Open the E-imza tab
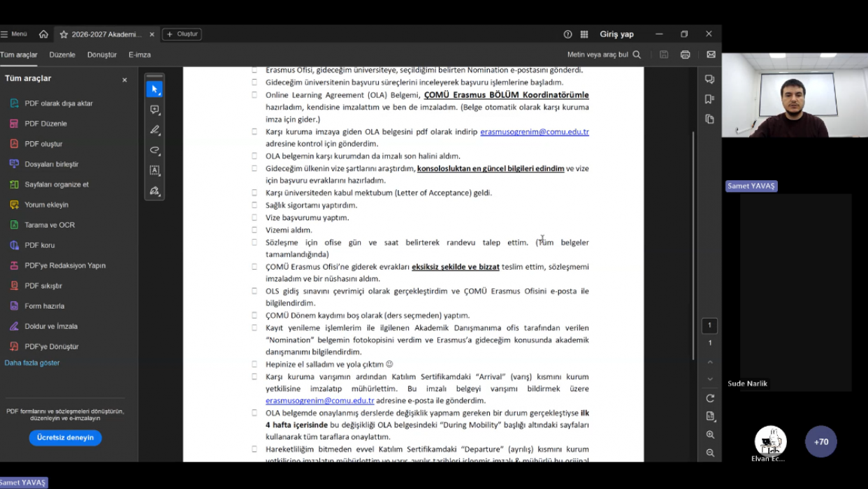The height and width of the screenshot is (489, 868). tap(139, 54)
